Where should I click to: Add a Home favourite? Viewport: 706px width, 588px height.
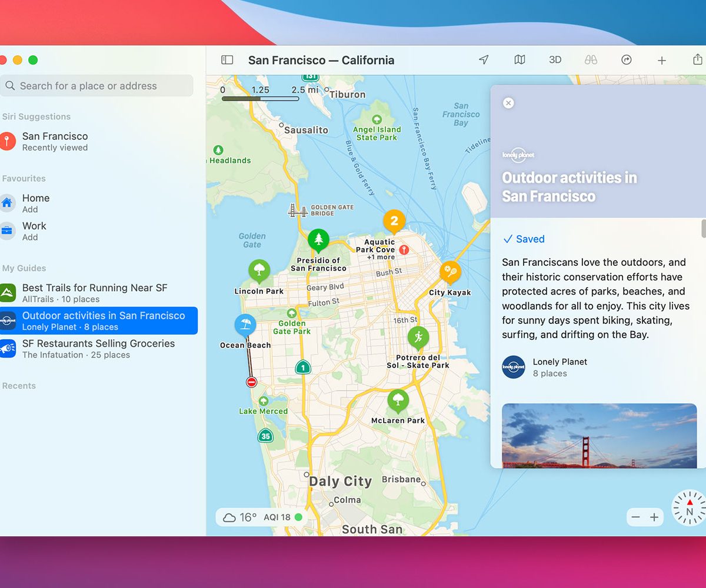point(96,203)
